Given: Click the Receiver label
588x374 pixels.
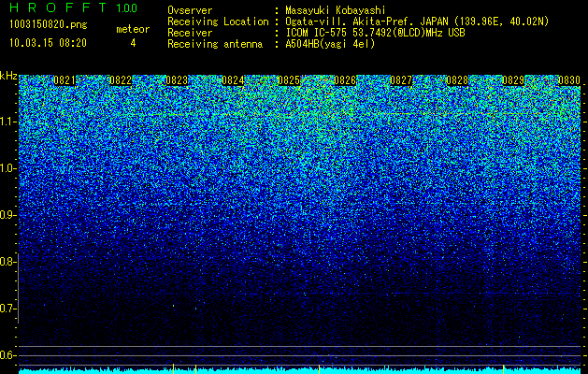Looking at the screenshot, I should (x=190, y=33).
